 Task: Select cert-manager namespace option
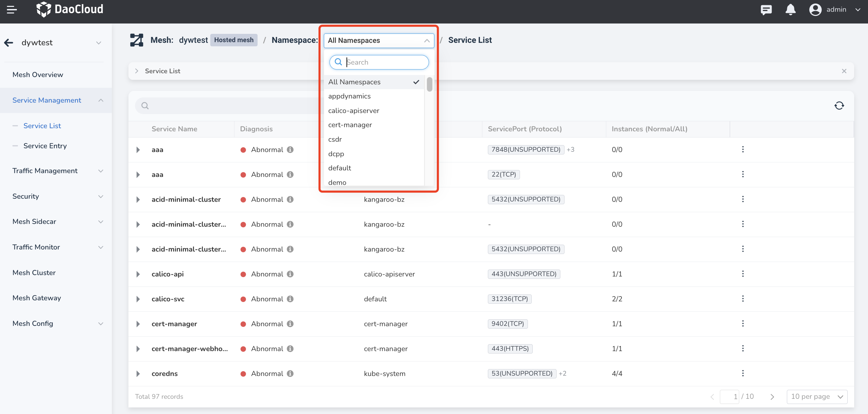374,125
